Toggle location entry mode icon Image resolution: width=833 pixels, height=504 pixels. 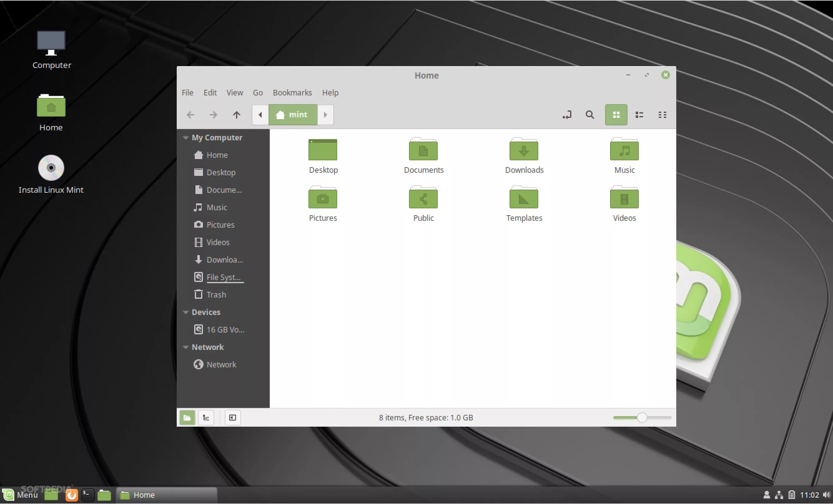click(567, 115)
